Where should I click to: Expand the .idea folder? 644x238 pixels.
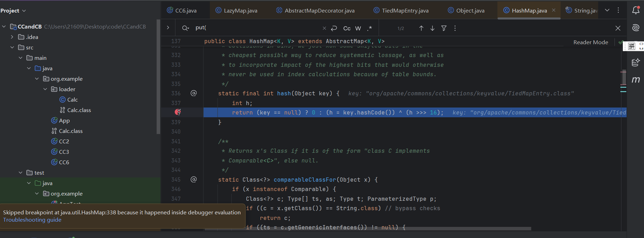12,37
